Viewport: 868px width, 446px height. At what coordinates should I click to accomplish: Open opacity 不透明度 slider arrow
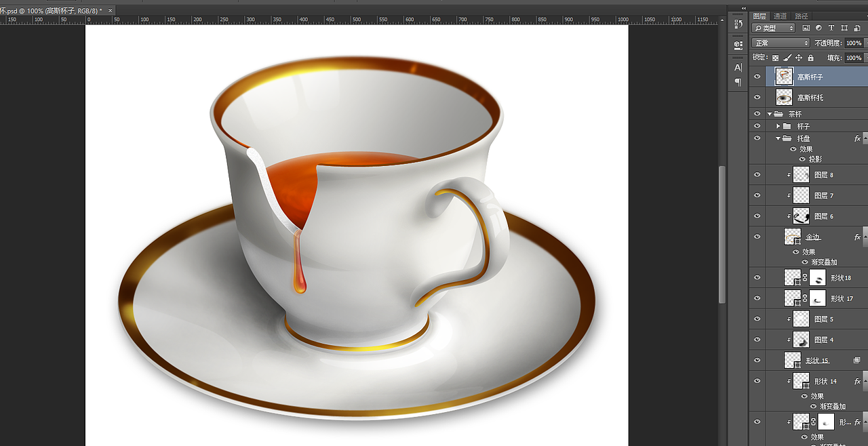866,43
